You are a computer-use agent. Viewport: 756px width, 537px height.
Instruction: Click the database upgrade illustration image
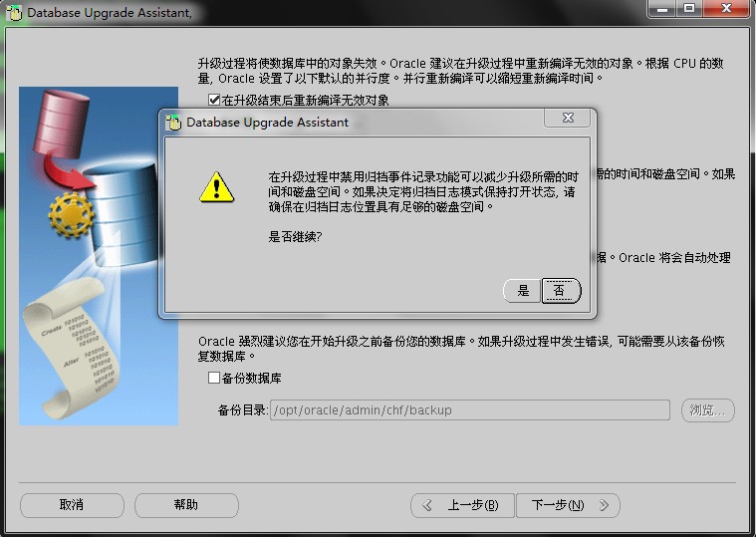[99, 256]
